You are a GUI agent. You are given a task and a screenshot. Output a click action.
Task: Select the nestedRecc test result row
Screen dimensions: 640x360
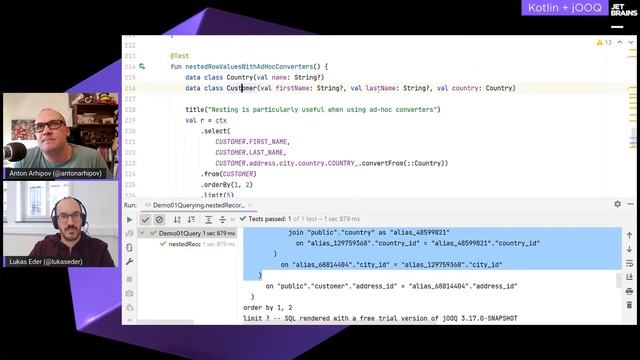pyautogui.click(x=187, y=244)
